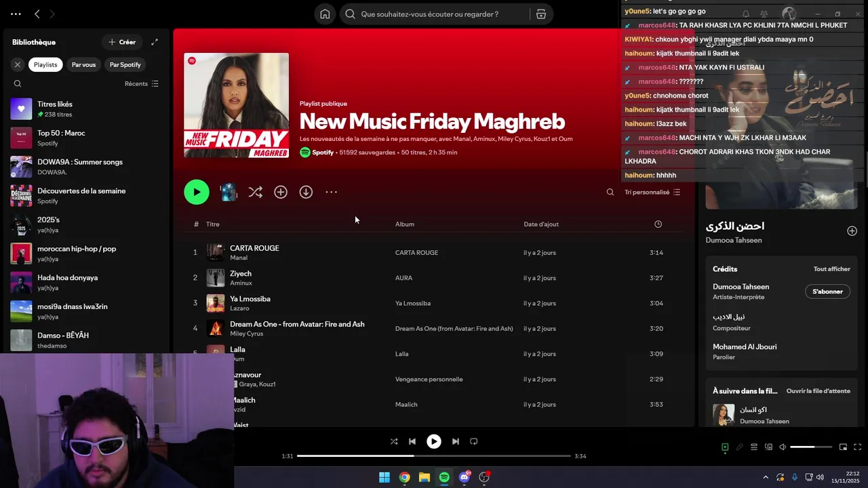Open 'Damso - BĒYĀH' album
Image resolution: width=868 pixels, height=488 pixels.
tap(85, 340)
